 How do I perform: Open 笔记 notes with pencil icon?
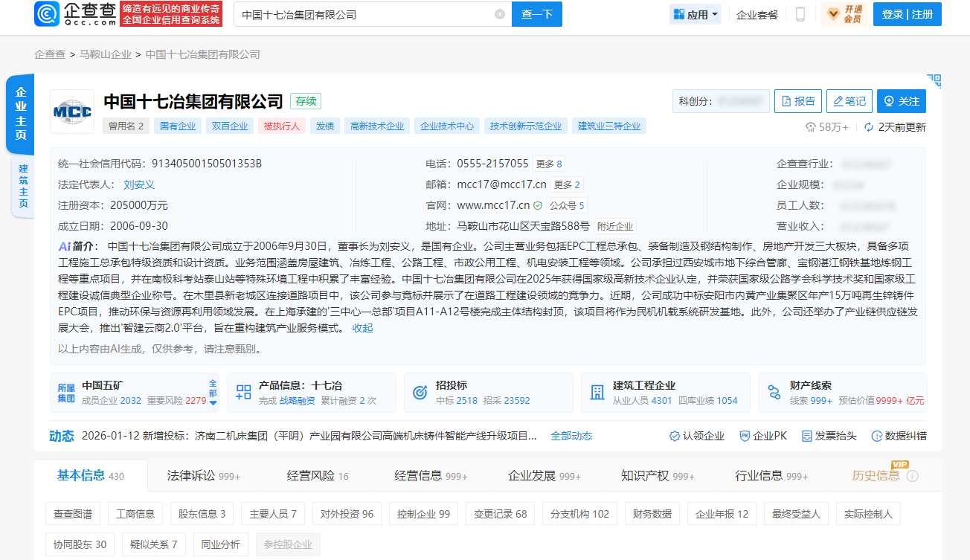[849, 101]
